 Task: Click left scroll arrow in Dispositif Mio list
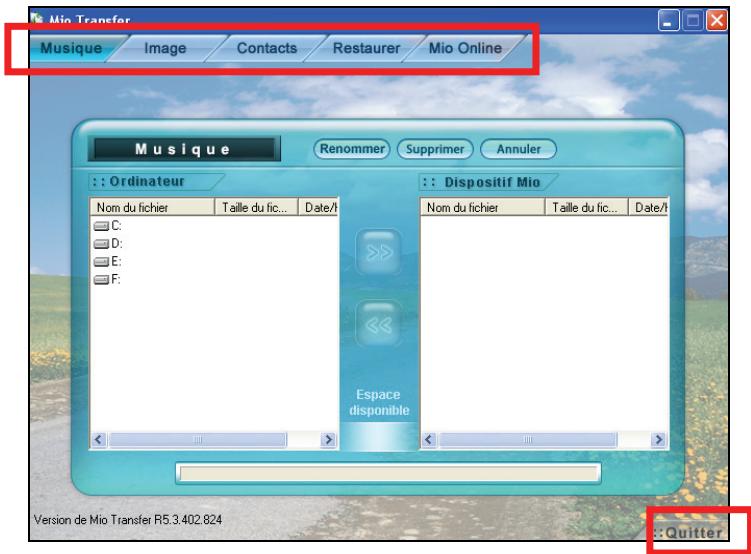[429, 440]
